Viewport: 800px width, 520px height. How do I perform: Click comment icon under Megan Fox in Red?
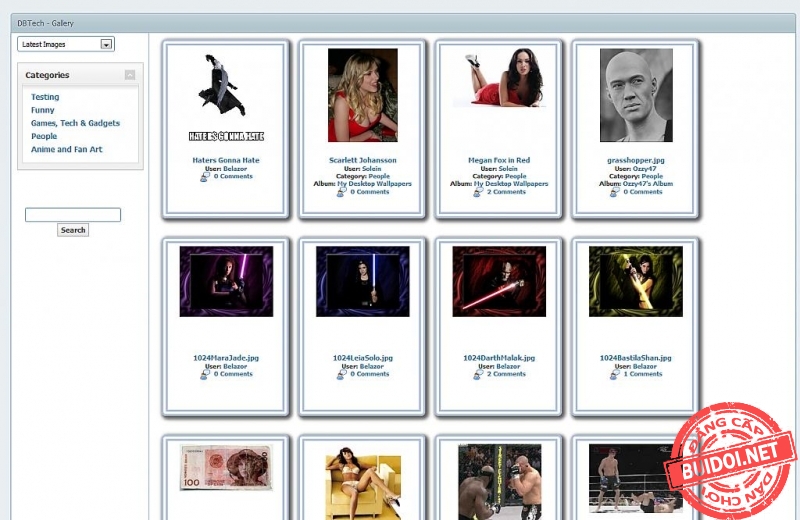click(x=478, y=192)
